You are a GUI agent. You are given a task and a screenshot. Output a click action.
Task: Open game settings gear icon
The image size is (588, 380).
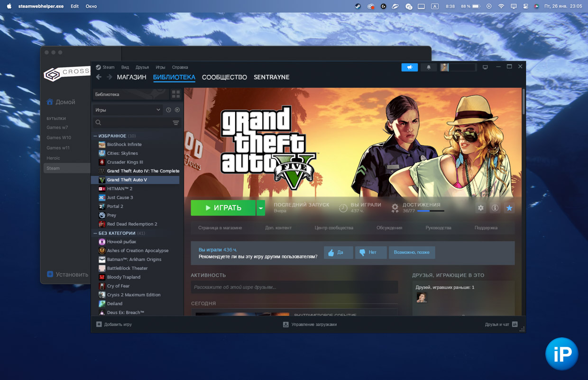tap(480, 208)
